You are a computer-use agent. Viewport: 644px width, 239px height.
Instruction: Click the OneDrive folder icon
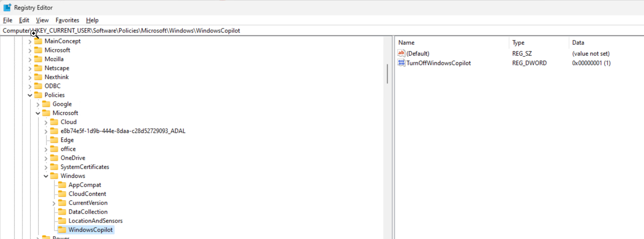click(54, 158)
